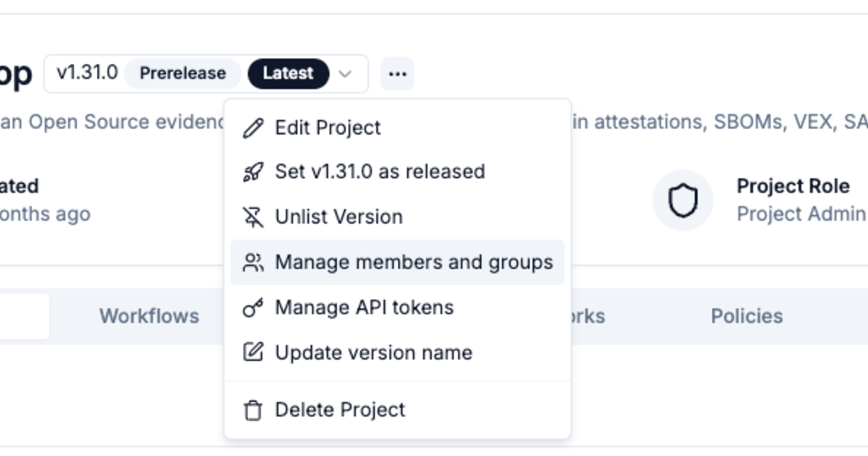Click the Project Role heading
The width and height of the screenshot is (868, 456).
pyautogui.click(x=793, y=187)
